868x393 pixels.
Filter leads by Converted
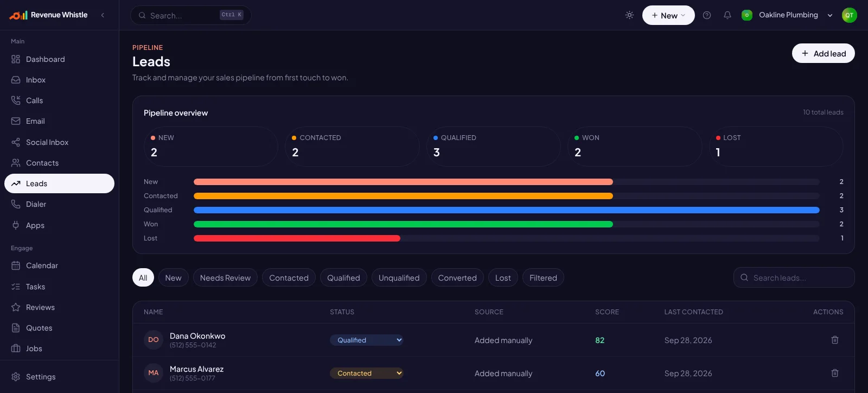pyautogui.click(x=457, y=278)
